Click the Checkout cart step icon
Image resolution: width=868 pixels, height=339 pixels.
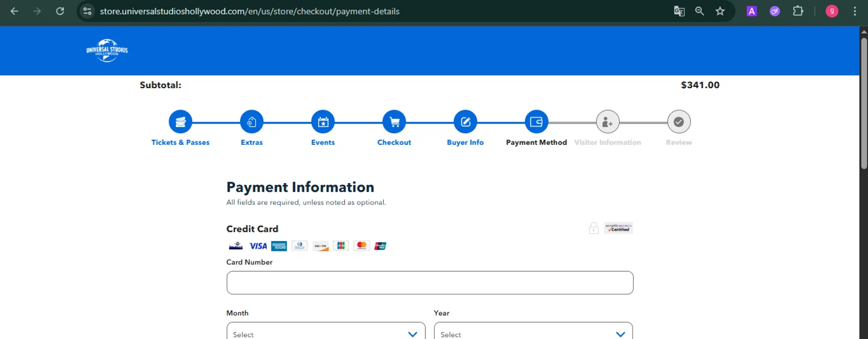pos(394,122)
